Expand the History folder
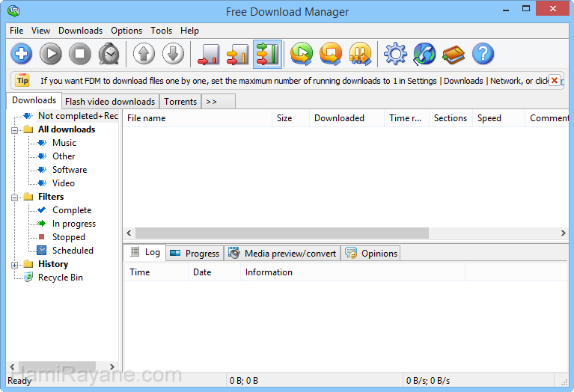This screenshot has width=574, height=392. pyautogui.click(x=15, y=265)
